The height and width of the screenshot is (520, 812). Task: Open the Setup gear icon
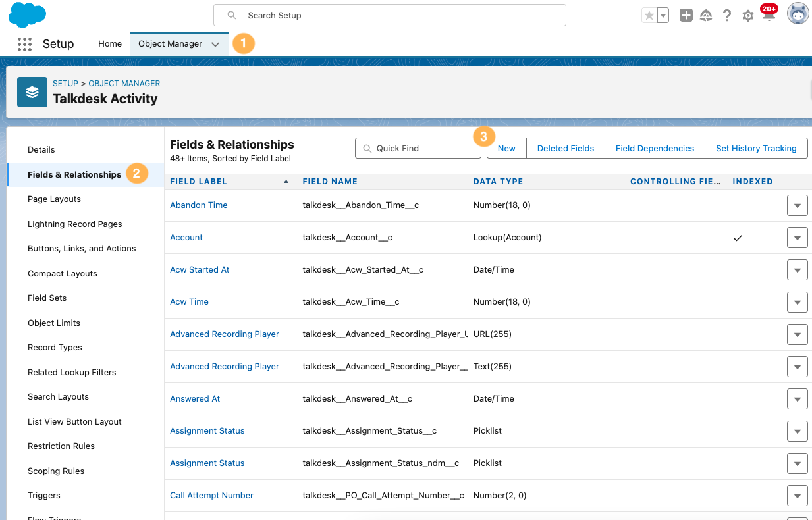click(748, 16)
